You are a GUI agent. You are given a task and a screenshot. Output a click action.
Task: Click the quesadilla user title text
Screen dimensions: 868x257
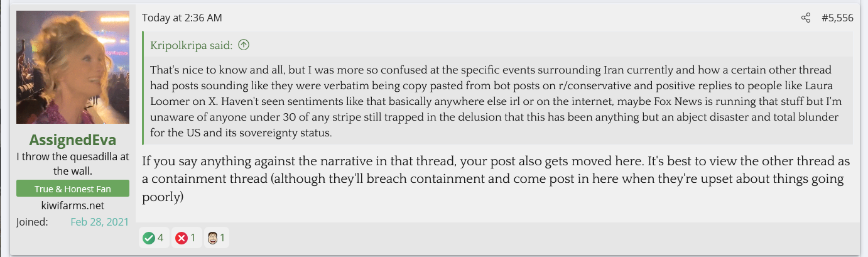pyautogui.click(x=73, y=163)
